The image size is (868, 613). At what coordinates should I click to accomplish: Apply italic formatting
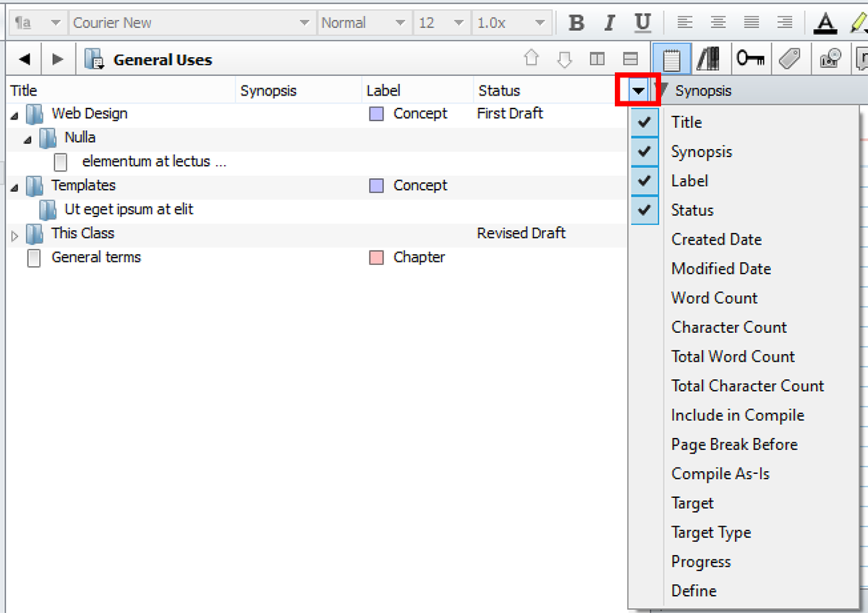[x=609, y=23]
